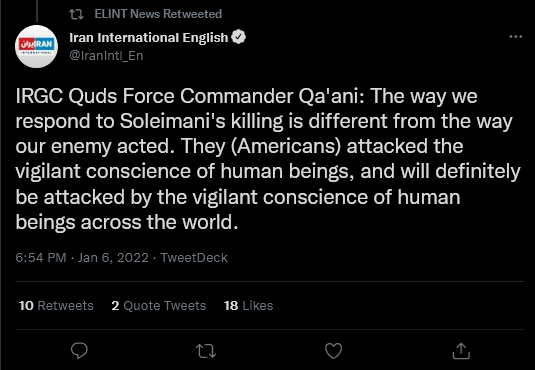Visit the @IranIntl_En handle

tap(106, 55)
